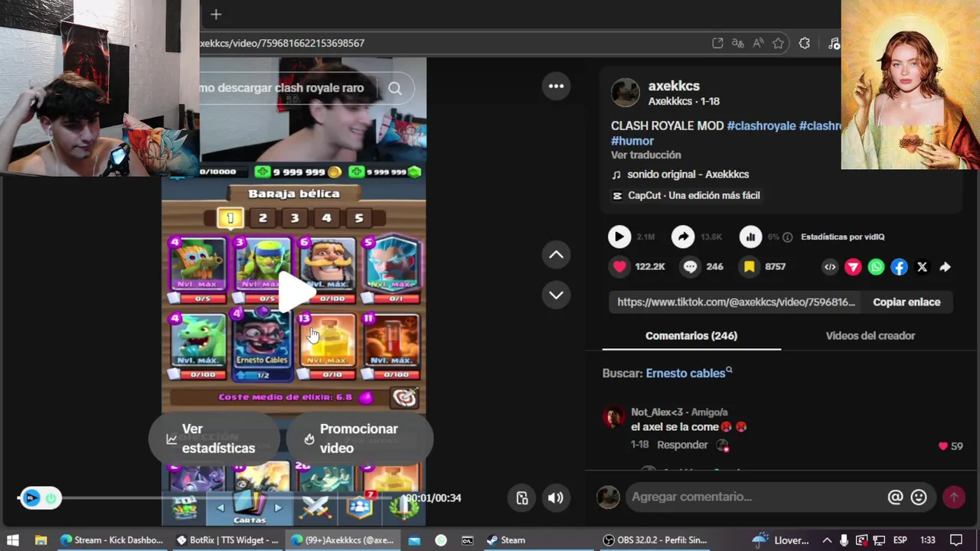
Task: Click the #clashroyale hashtag
Action: click(761, 126)
